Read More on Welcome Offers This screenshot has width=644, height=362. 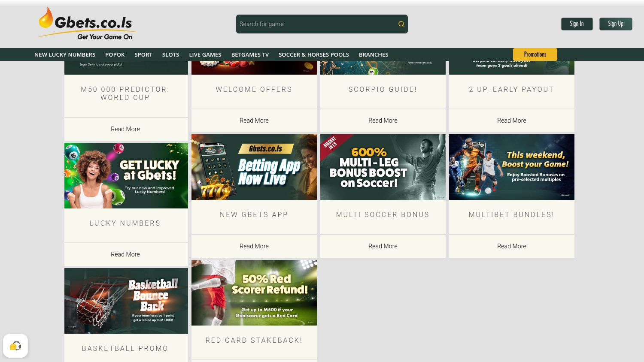[254, 121]
